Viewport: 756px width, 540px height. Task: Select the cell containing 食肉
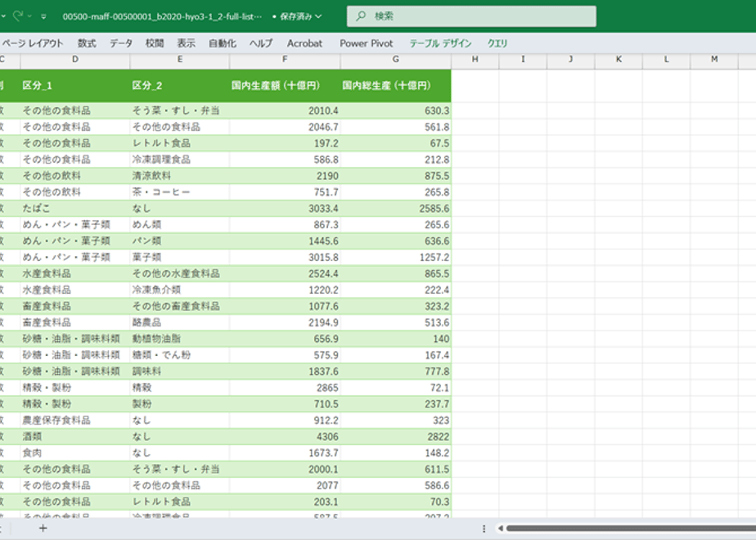75,452
